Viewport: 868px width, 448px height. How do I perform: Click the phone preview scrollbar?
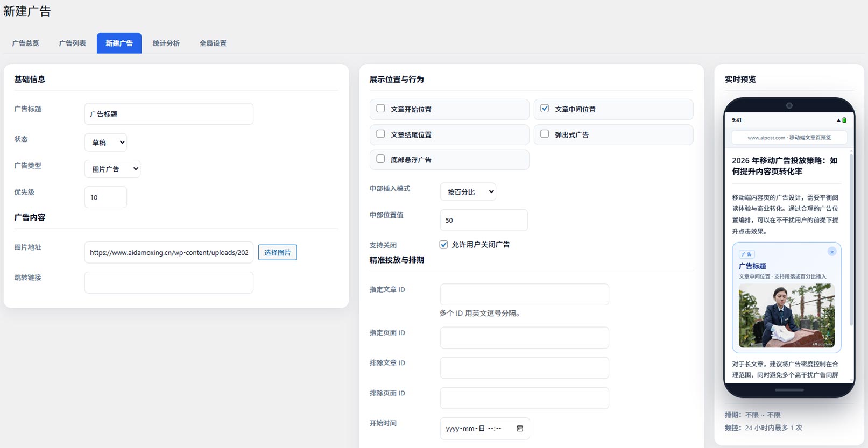point(851,240)
